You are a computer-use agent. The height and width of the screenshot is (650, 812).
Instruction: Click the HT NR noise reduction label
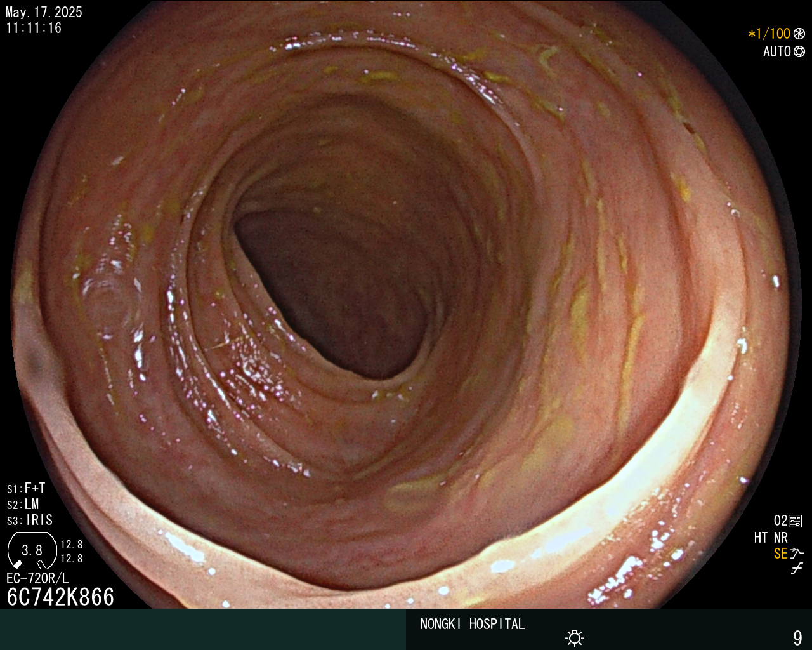tap(771, 538)
